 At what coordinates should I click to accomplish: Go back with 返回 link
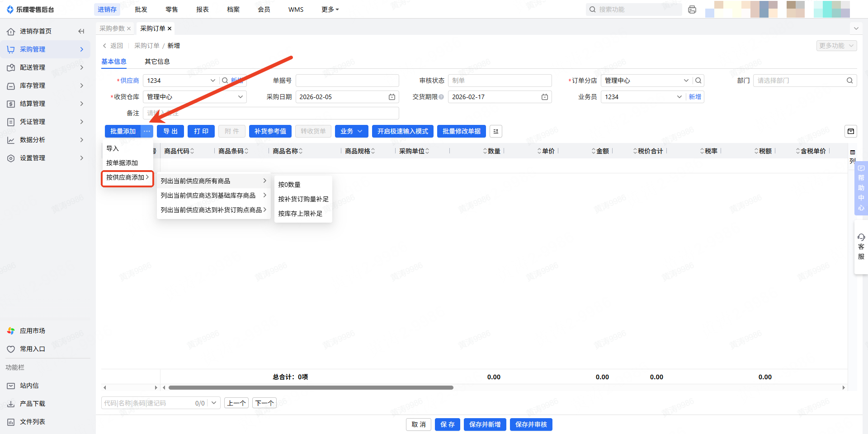point(113,46)
